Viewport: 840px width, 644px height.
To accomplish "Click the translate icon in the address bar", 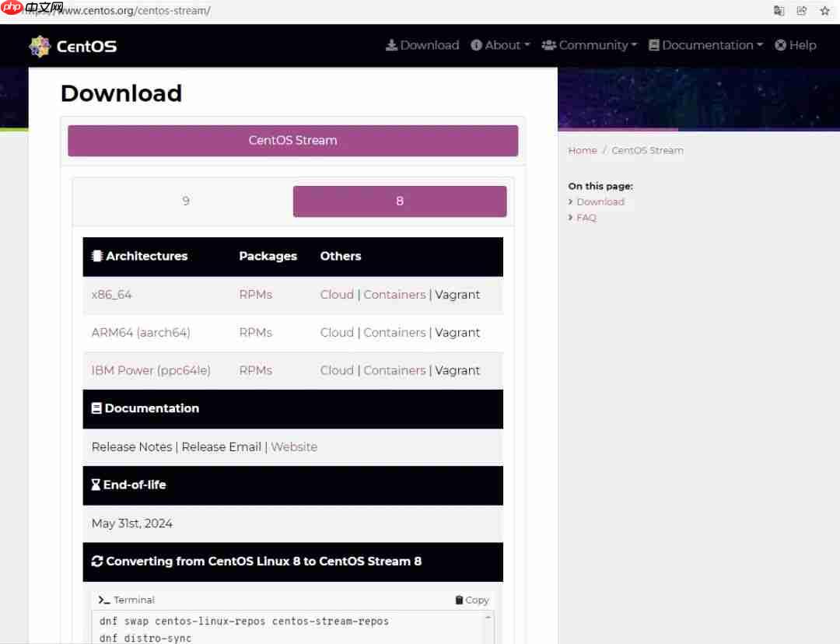I will pos(779,11).
